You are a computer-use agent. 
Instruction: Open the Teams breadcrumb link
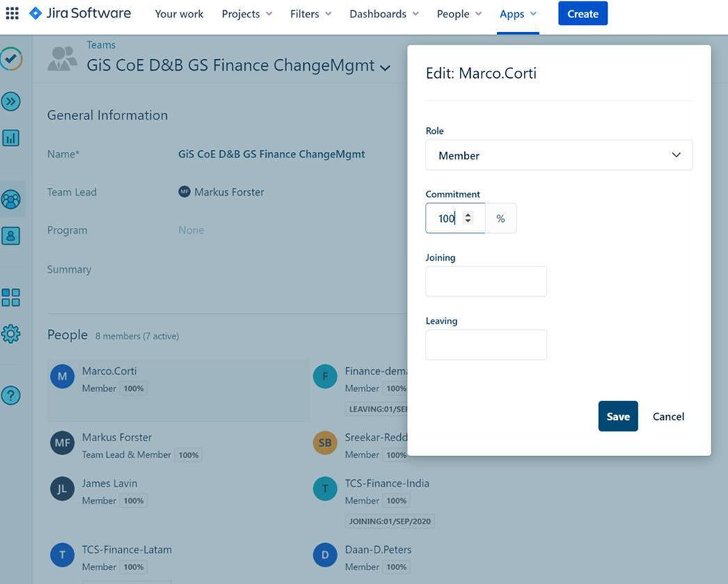tap(101, 45)
